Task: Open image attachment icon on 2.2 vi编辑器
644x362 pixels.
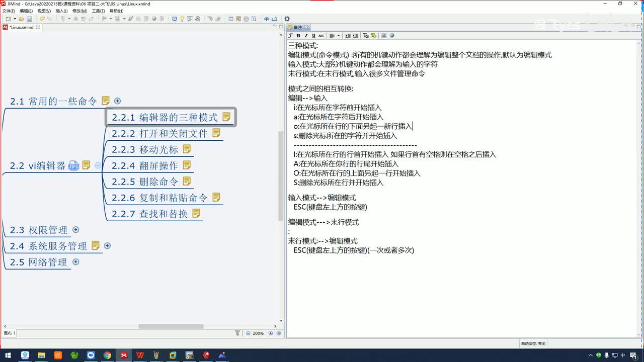Action: point(74,165)
